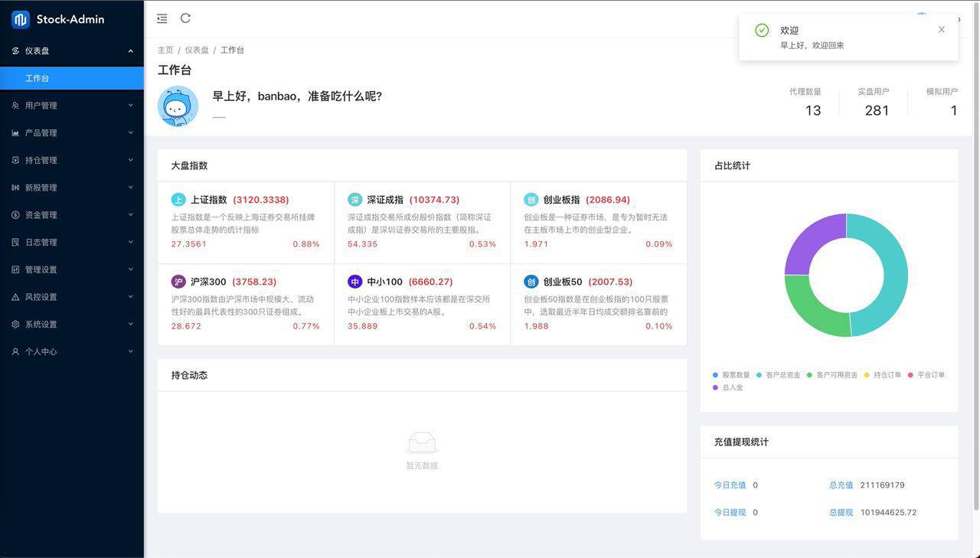
Task: Click the blue user avatar image
Action: (x=178, y=106)
